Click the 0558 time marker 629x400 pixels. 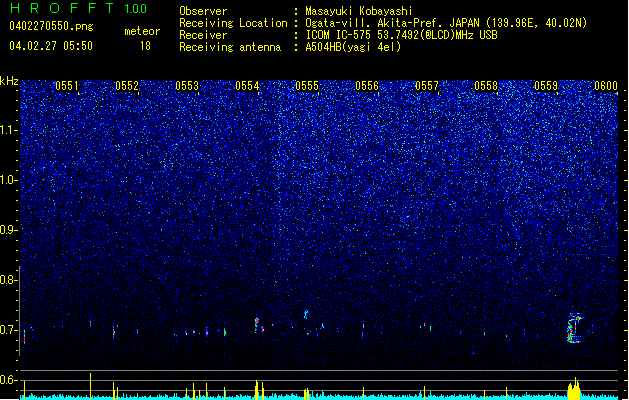pos(486,86)
